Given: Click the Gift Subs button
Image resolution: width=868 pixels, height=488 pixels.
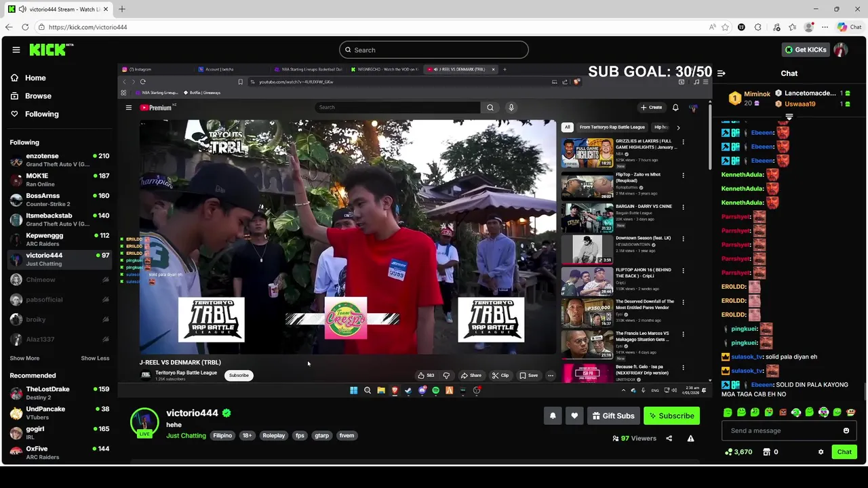Looking at the screenshot, I should (x=612, y=415).
